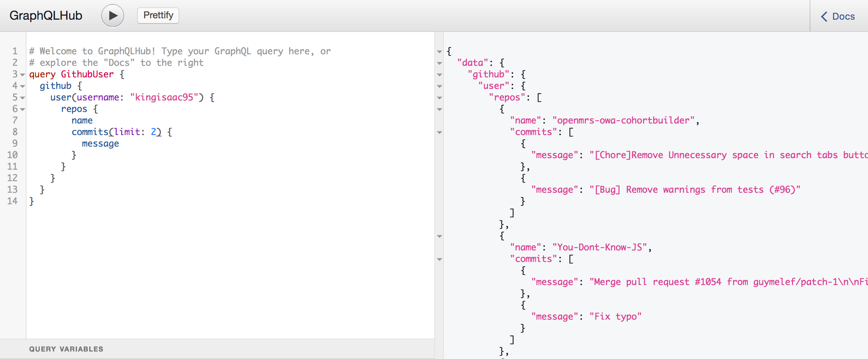Click the 'name' field on editor line 7
This screenshot has height=359, width=868.
pos(82,120)
